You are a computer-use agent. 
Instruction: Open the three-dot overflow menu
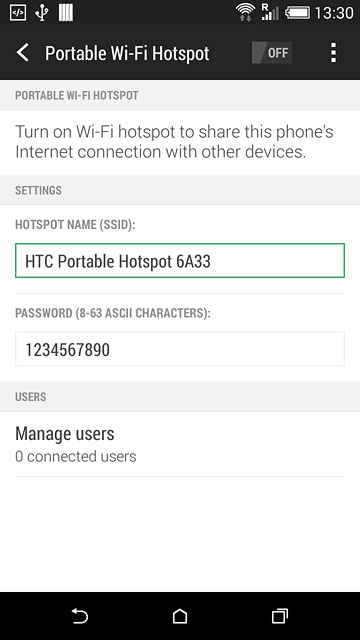(x=333, y=53)
